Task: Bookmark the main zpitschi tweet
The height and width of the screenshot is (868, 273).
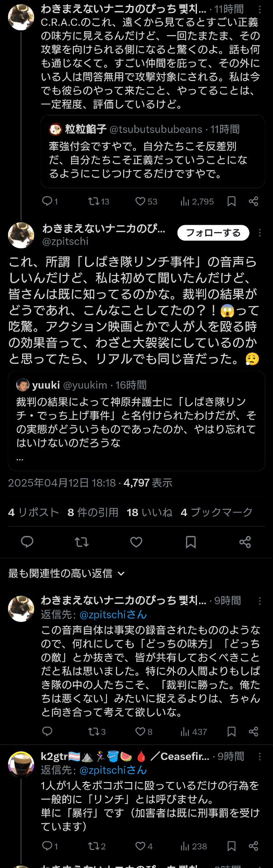Action: click(191, 542)
